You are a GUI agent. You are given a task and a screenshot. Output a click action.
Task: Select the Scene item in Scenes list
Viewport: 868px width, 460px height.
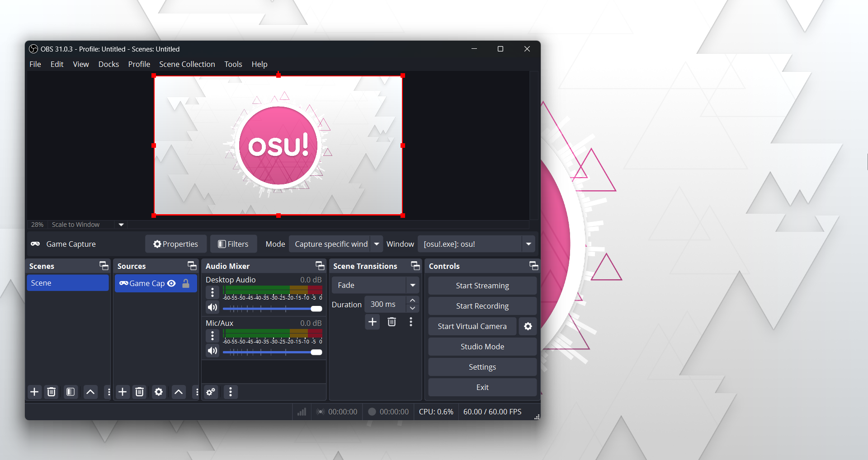click(68, 283)
